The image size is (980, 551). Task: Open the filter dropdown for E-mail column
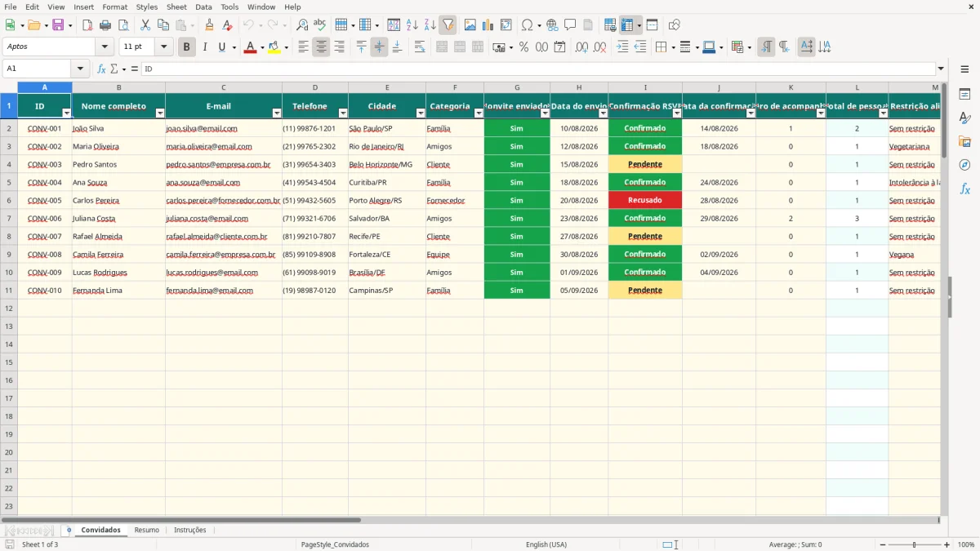pyautogui.click(x=277, y=113)
